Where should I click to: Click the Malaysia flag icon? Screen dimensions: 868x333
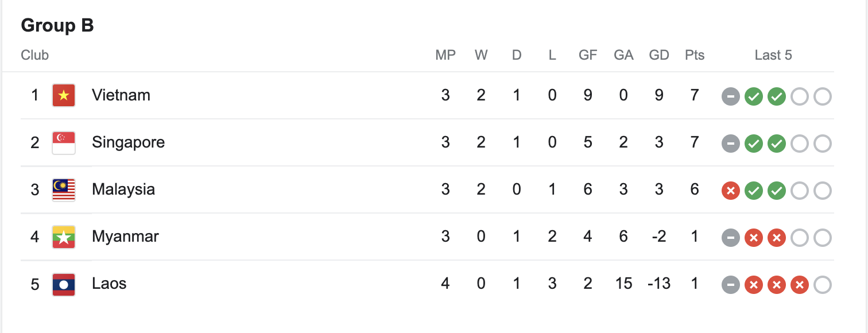click(64, 189)
